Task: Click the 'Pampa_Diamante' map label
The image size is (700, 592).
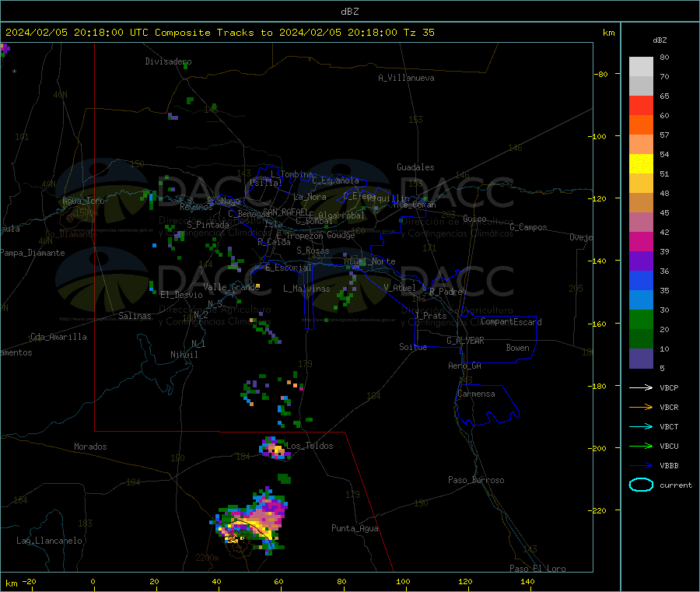Action: 33,253
